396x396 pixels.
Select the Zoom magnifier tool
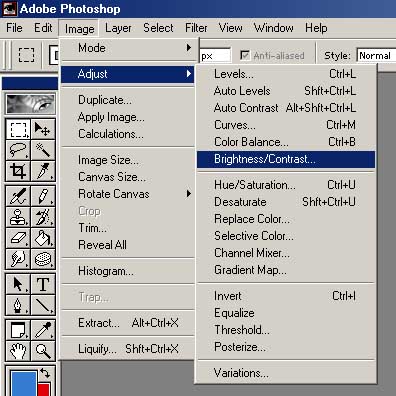click(x=43, y=351)
